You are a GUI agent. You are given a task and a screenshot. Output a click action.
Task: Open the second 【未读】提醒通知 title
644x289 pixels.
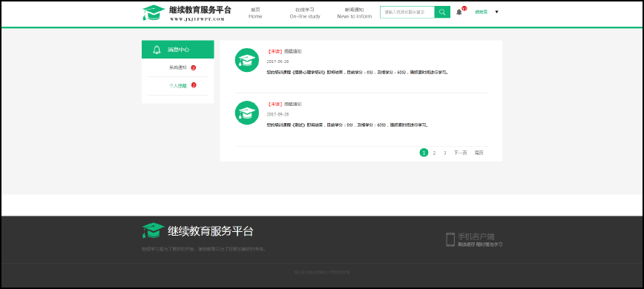click(x=284, y=104)
